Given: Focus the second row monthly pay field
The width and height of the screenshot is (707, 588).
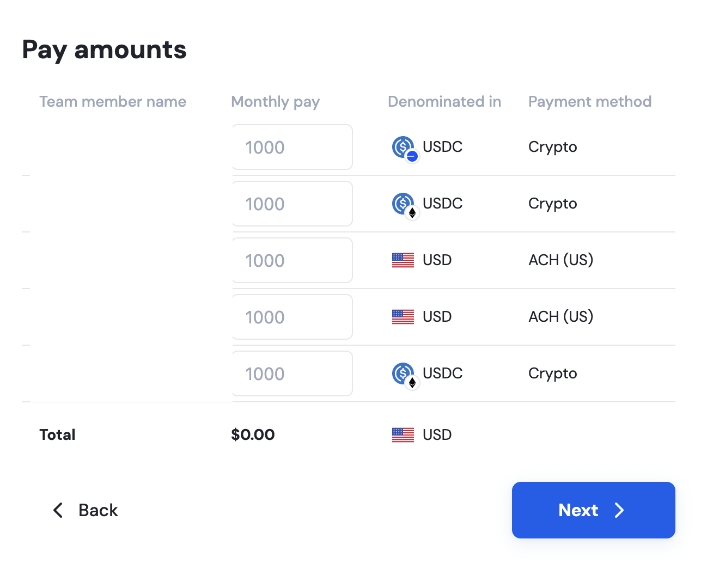Looking at the screenshot, I should click(x=292, y=204).
